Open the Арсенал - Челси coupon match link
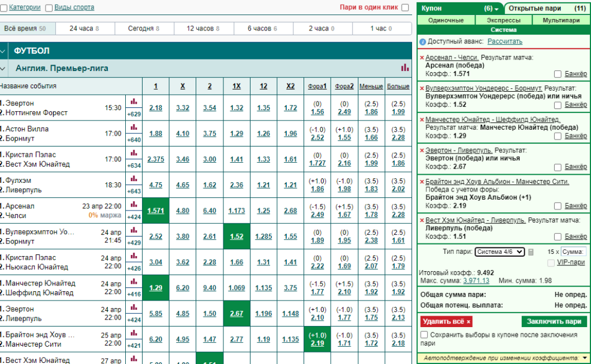Image resolution: width=591 pixels, height=364 pixels. [x=451, y=58]
